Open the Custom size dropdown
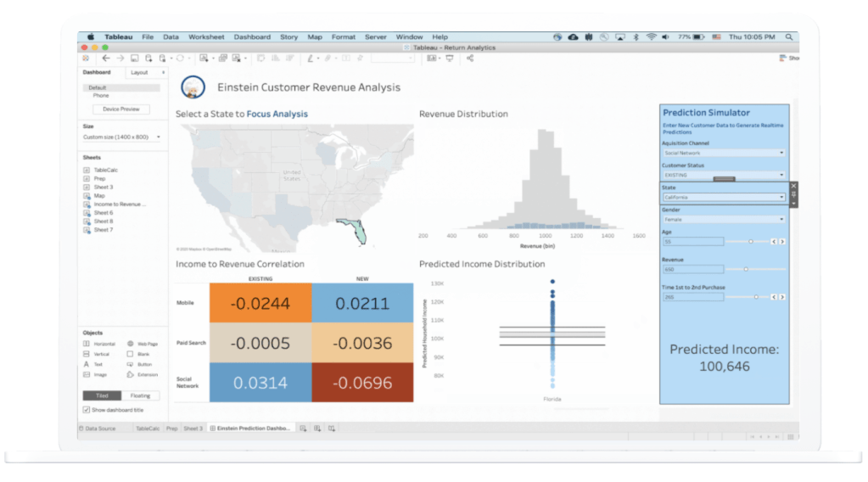Screen dimensions: 868x482 [158, 137]
